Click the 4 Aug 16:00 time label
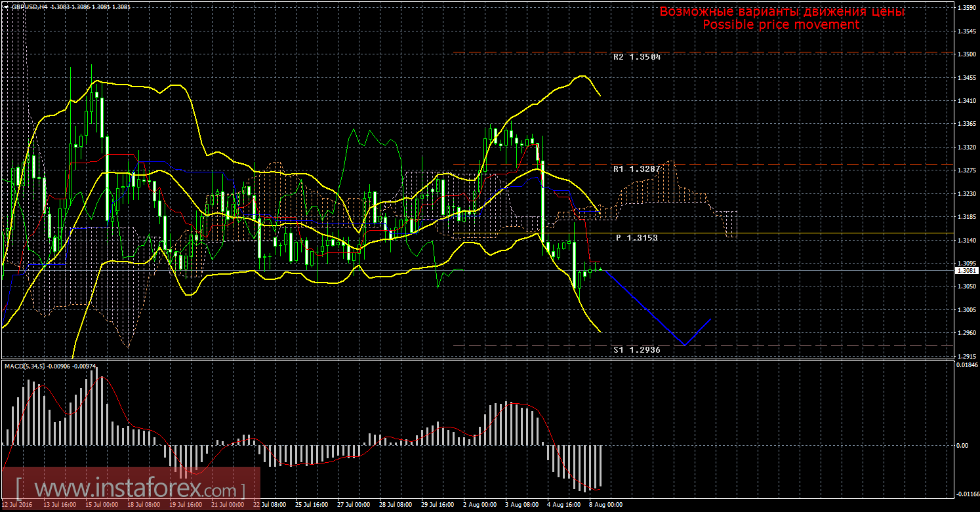Viewport: 980px width, 512px height. coord(564,505)
